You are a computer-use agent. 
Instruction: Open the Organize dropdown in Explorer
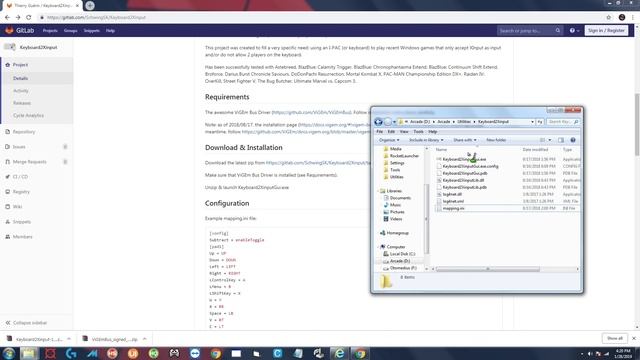coord(389,140)
